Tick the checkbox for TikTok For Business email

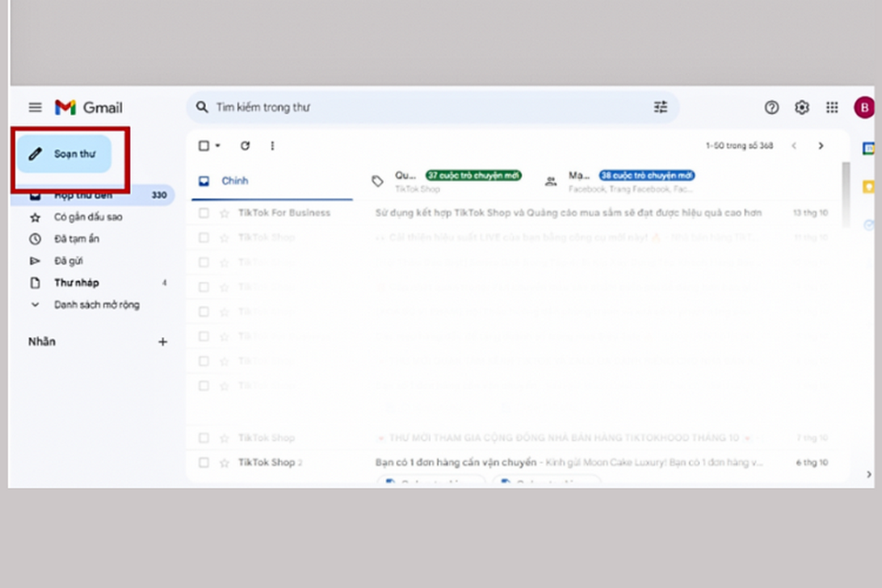(204, 213)
